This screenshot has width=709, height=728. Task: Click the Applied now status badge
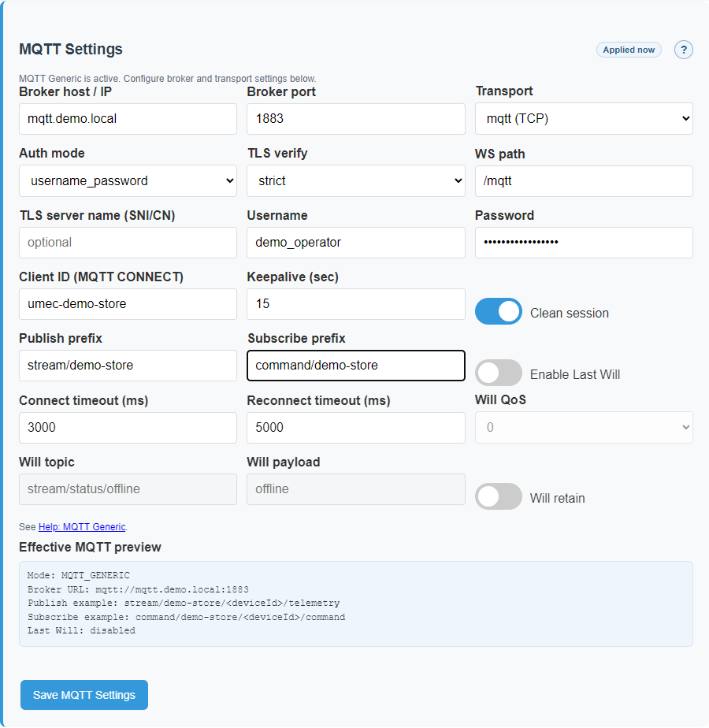pyautogui.click(x=628, y=49)
